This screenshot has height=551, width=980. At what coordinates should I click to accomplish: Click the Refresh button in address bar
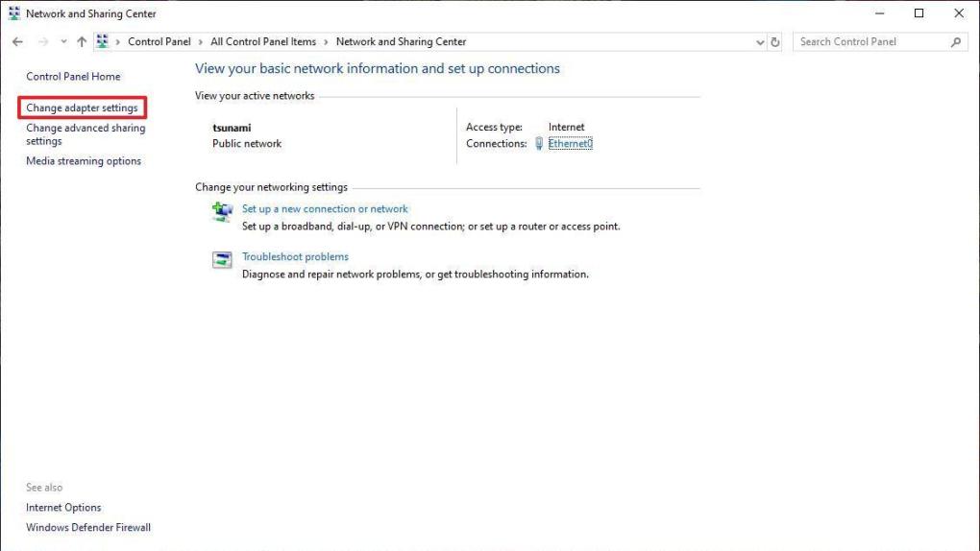tap(775, 42)
